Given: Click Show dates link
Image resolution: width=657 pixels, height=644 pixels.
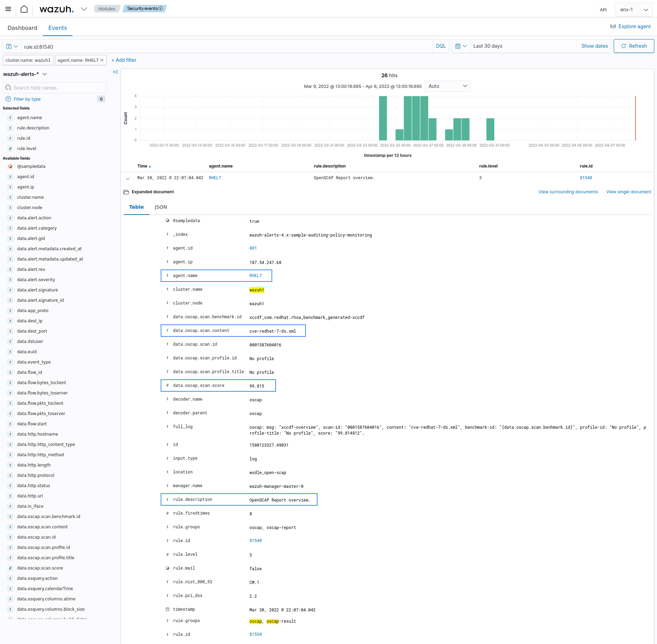Looking at the screenshot, I should coord(595,46).
